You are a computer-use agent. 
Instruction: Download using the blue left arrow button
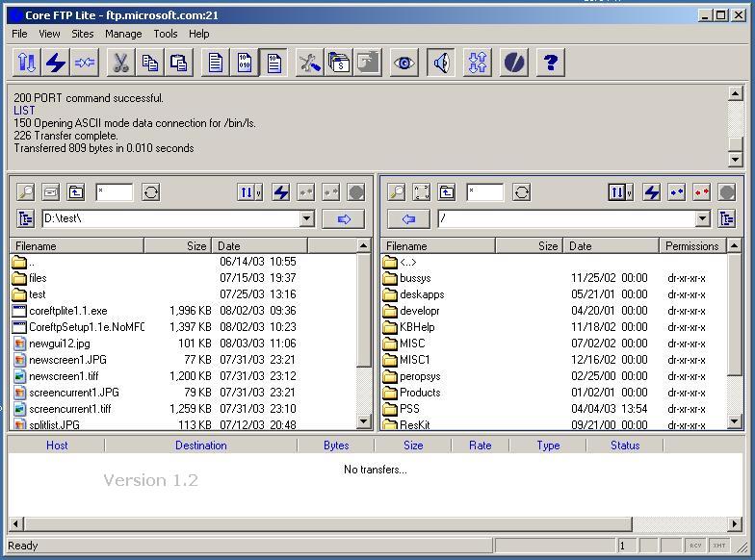click(x=408, y=219)
